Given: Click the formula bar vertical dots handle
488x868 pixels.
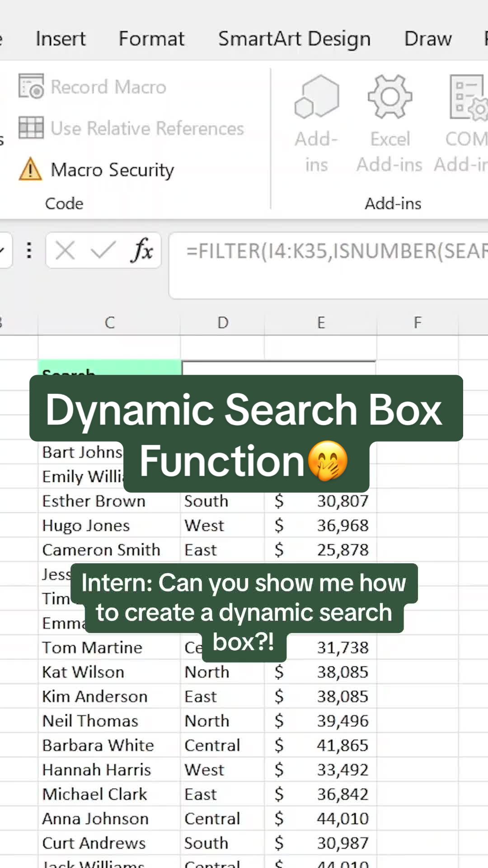Looking at the screenshot, I should 29,250.
